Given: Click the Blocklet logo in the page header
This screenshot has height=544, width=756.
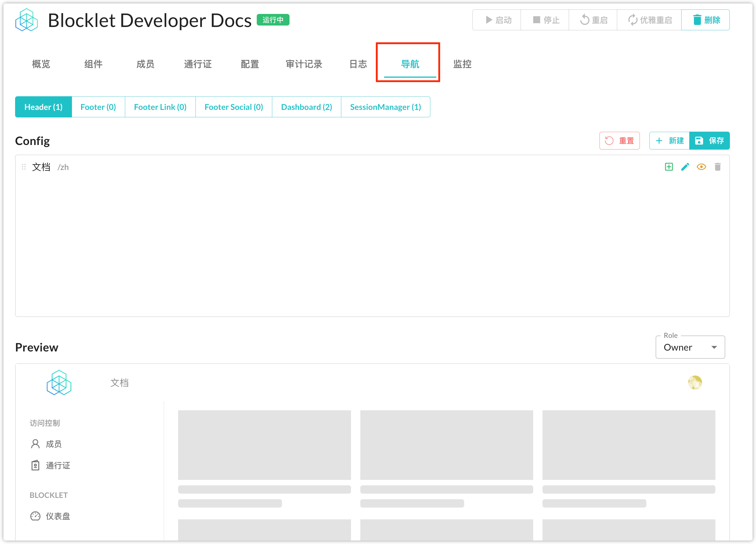Looking at the screenshot, I should [x=27, y=20].
